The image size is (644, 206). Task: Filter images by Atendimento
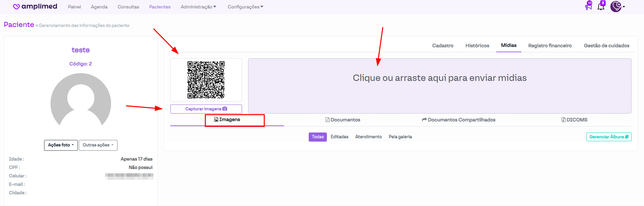click(x=368, y=137)
